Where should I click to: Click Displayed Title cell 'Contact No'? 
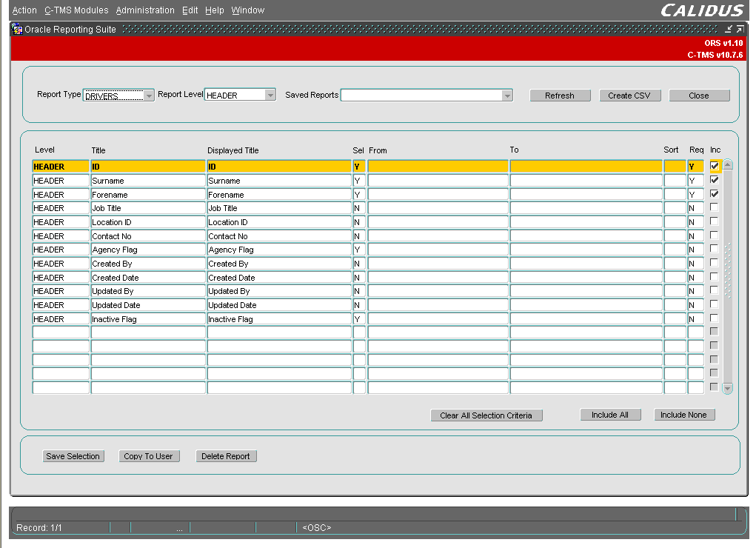[278, 236]
